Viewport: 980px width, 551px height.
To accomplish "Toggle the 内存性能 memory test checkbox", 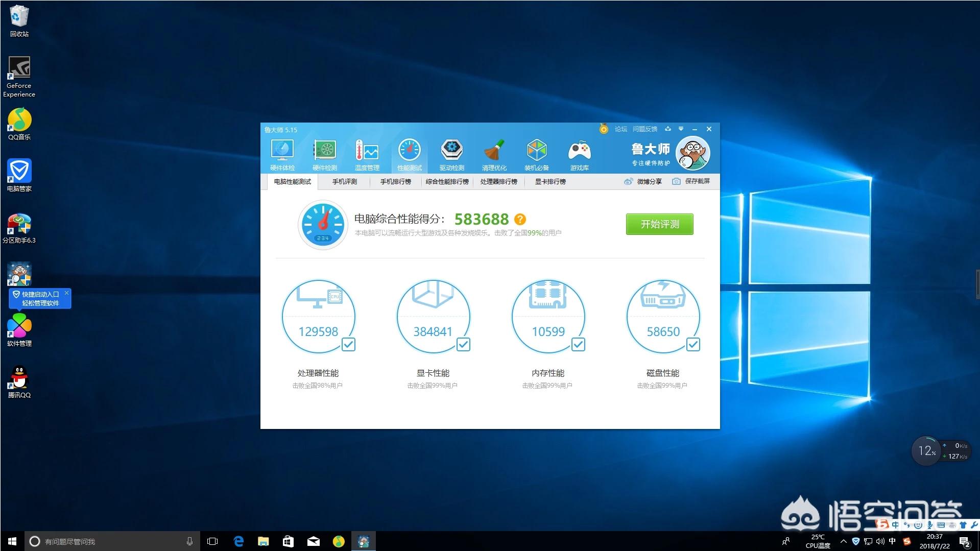I will (578, 345).
